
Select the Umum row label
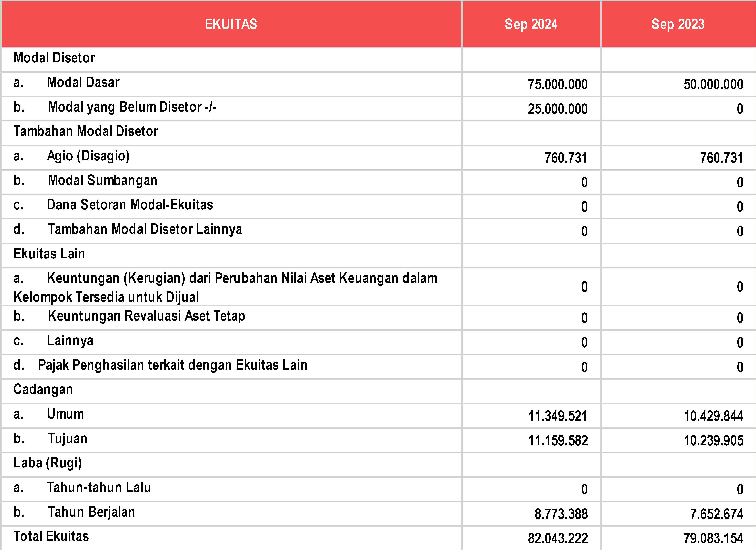click(65, 414)
